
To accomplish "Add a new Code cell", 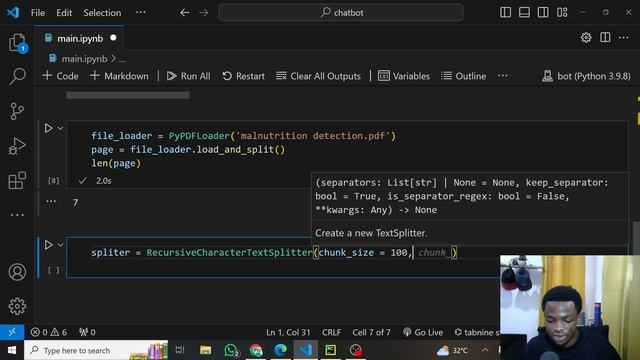I will (x=60, y=76).
